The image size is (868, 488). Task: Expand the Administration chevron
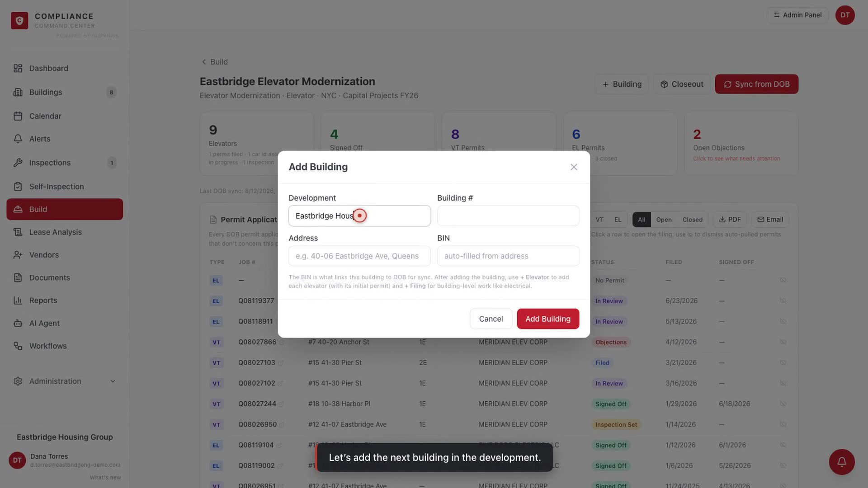113,381
